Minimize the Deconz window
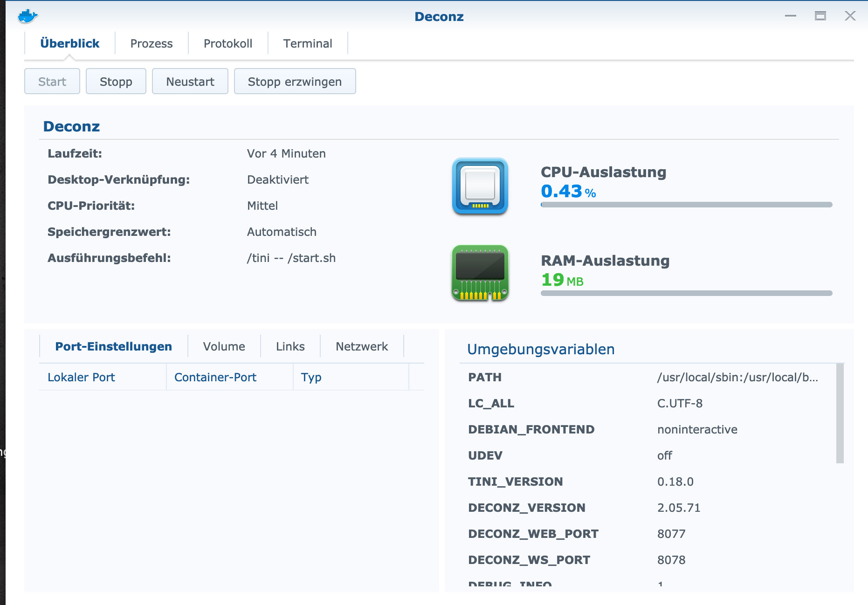 (x=790, y=16)
